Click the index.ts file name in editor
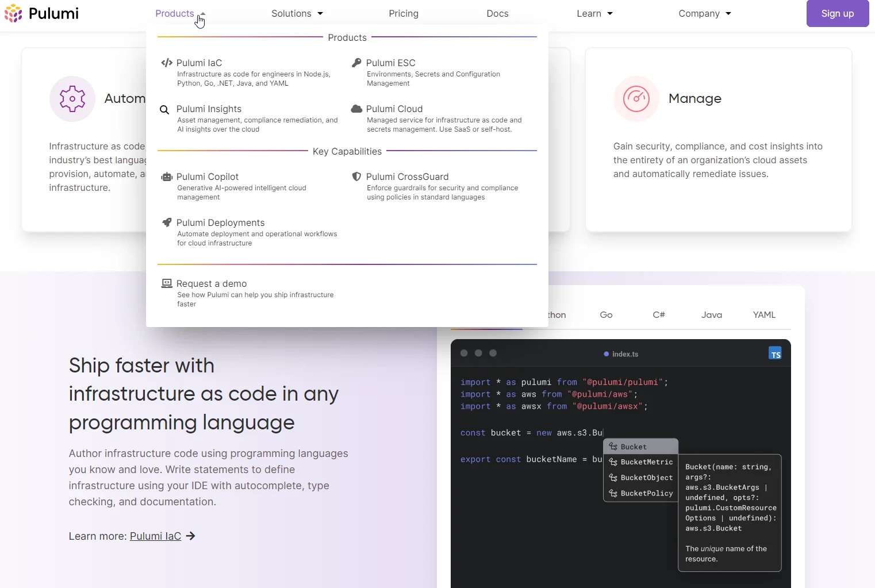The image size is (875, 588). pyautogui.click(x=625, y=354)
